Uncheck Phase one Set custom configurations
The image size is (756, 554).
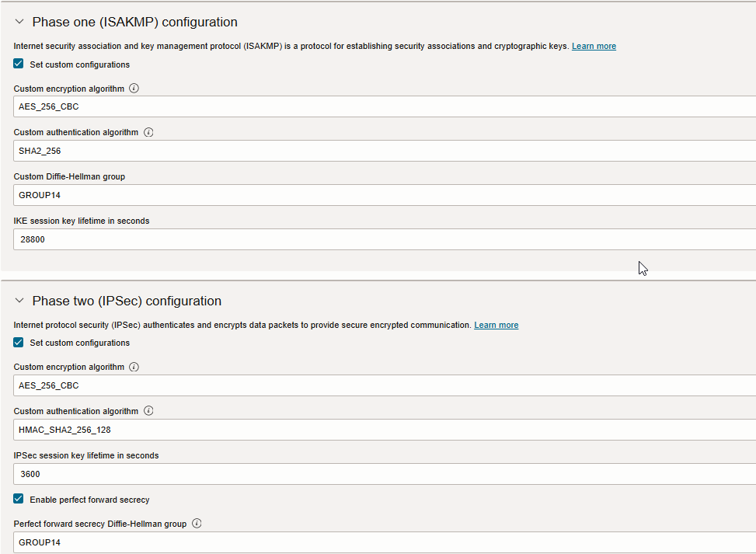pos(19,64)
